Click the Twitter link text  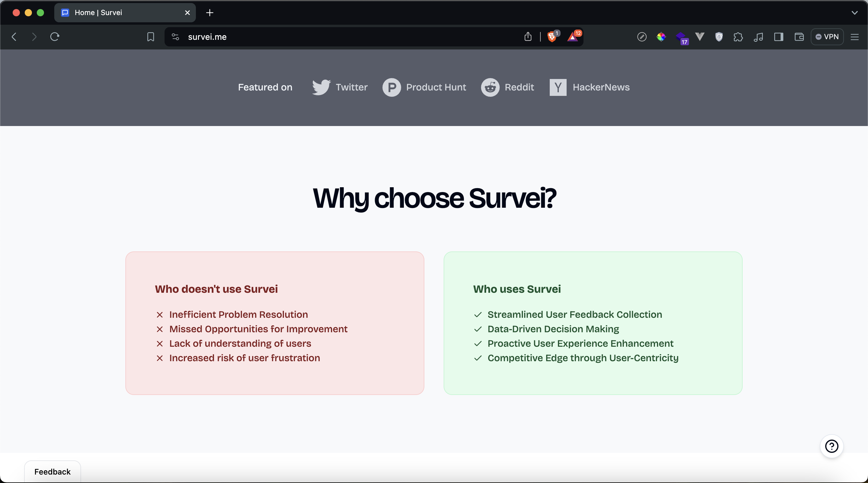pyautogui.click(x=351, y=87)
